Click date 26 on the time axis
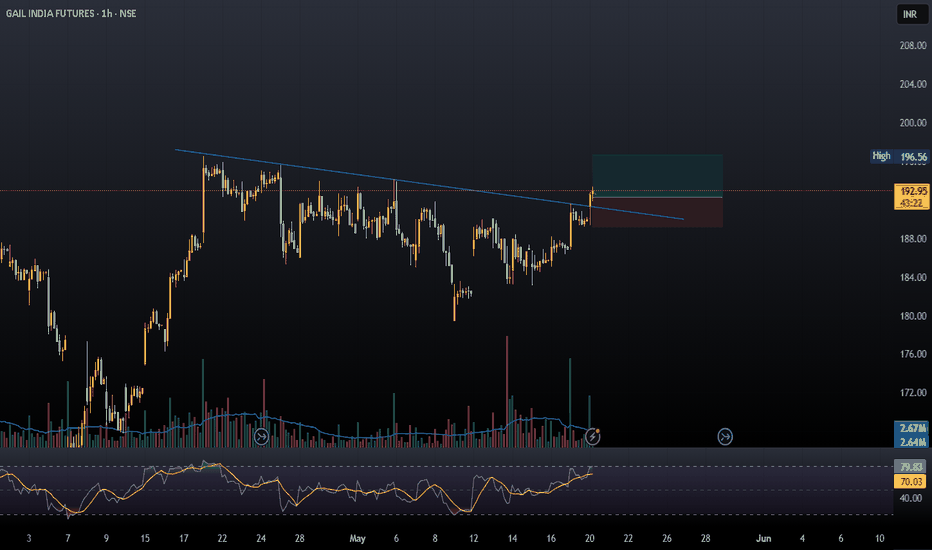The height and width of the screenshot is (550, 932). pos(667,539)
